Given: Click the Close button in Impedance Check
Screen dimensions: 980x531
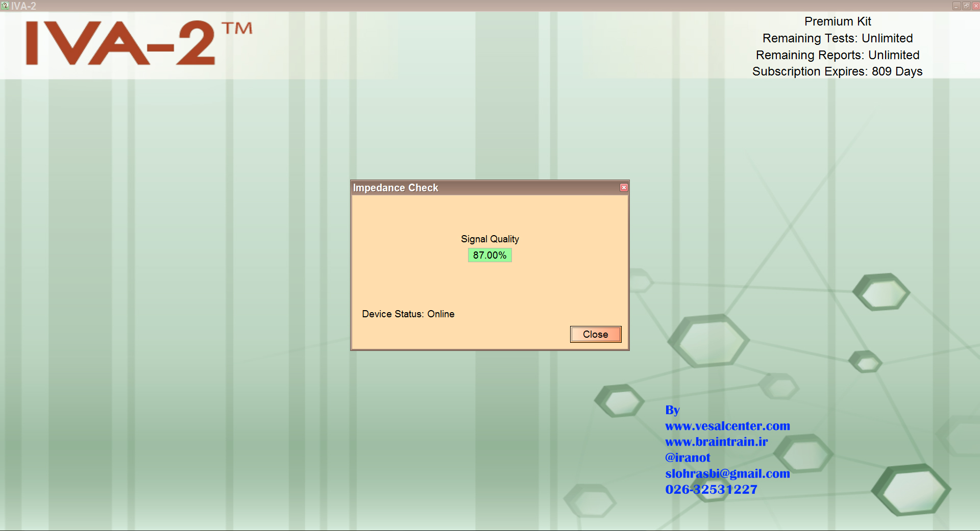Looking at the screenshot, I should [596, 334].
